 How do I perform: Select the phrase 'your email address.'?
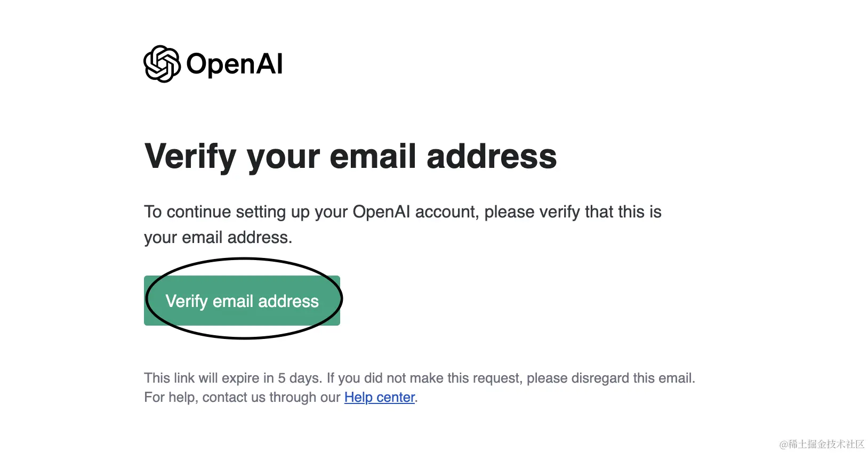218,237
